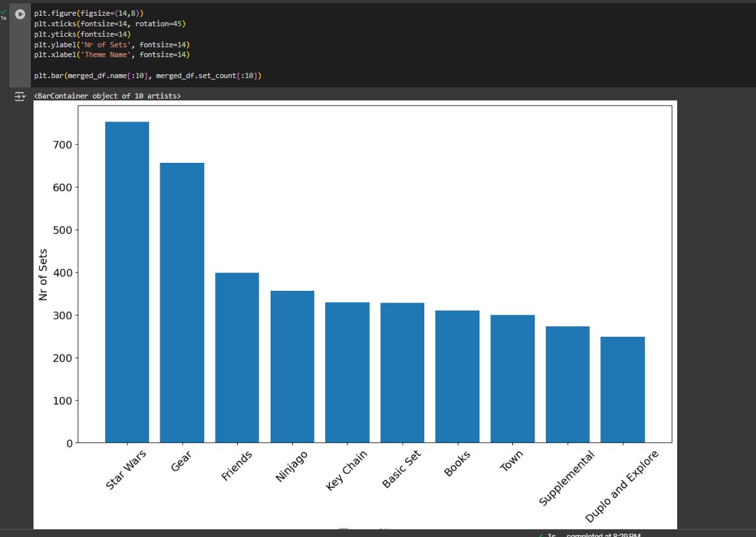Click the Key Chain bar in the chart
The width and height of the screenshot is (756, 537).
pos(347,373)
